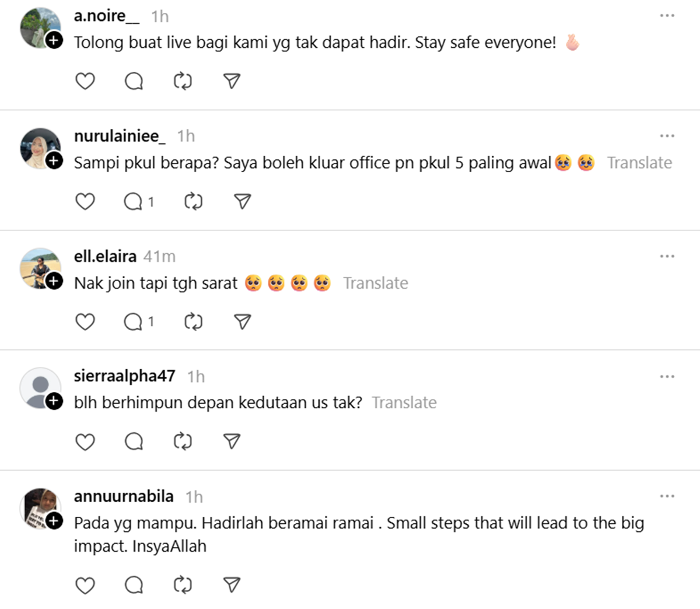Reply to nurulainiee_'s comment
The width and height of the screenshot is (700, 609).
click(x=134, y=202)
